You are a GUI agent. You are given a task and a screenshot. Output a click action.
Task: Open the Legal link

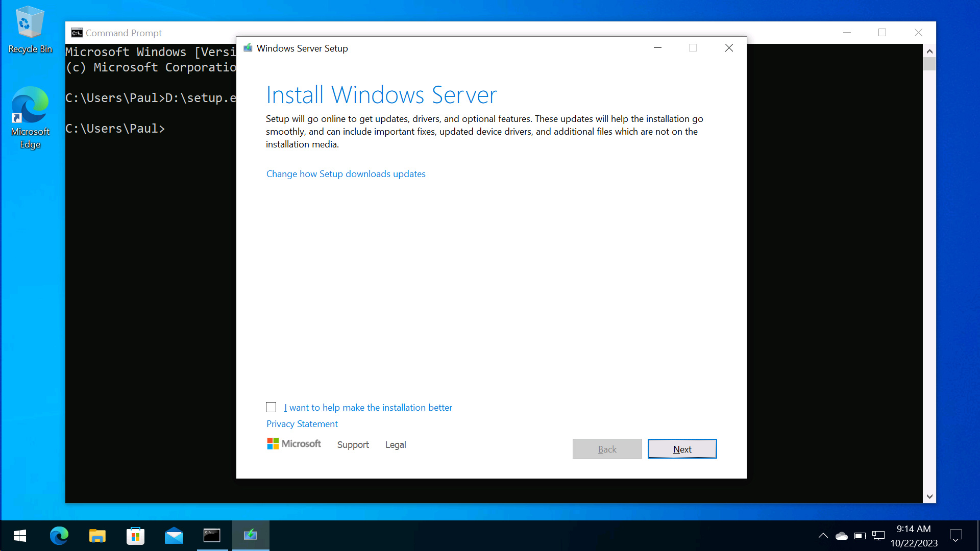[395, 445]
